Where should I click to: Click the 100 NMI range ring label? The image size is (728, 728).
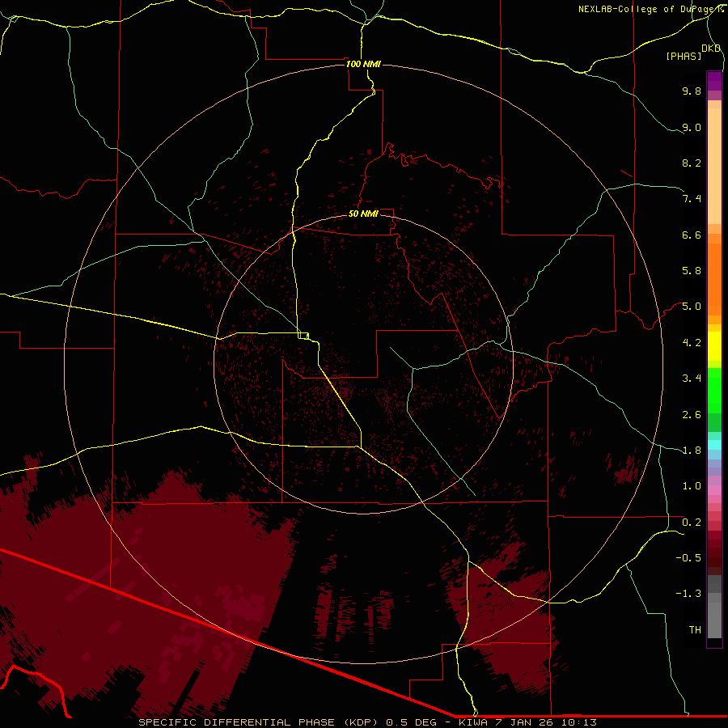tap(363, 64)
